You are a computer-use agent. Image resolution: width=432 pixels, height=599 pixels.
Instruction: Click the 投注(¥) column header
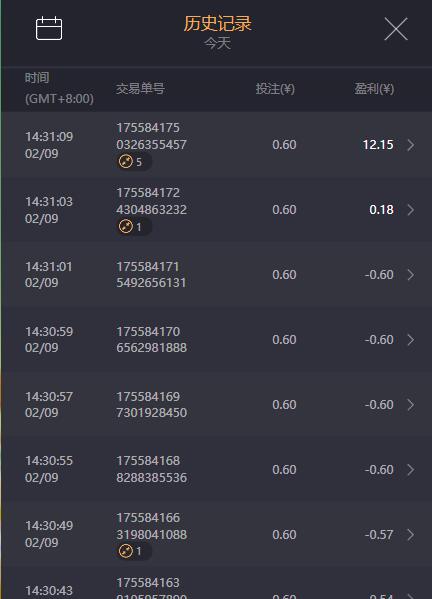tap(275, 89)
